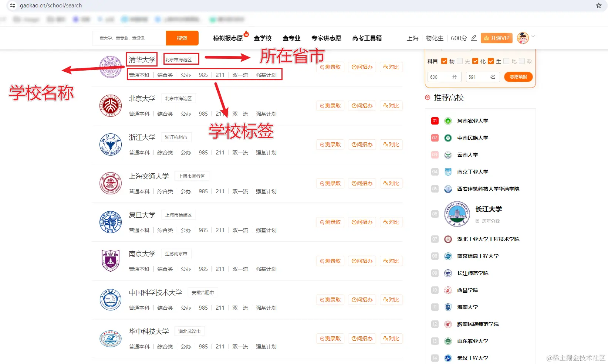This screenshot has width=608, height=364.
Task: Click Zhejiang University logo
Action: click(111, 144)
